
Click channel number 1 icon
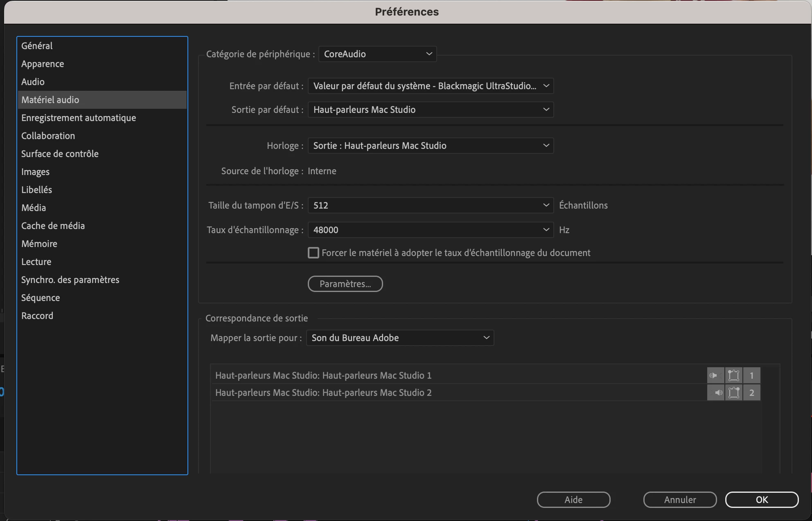[x=751, y=375]
